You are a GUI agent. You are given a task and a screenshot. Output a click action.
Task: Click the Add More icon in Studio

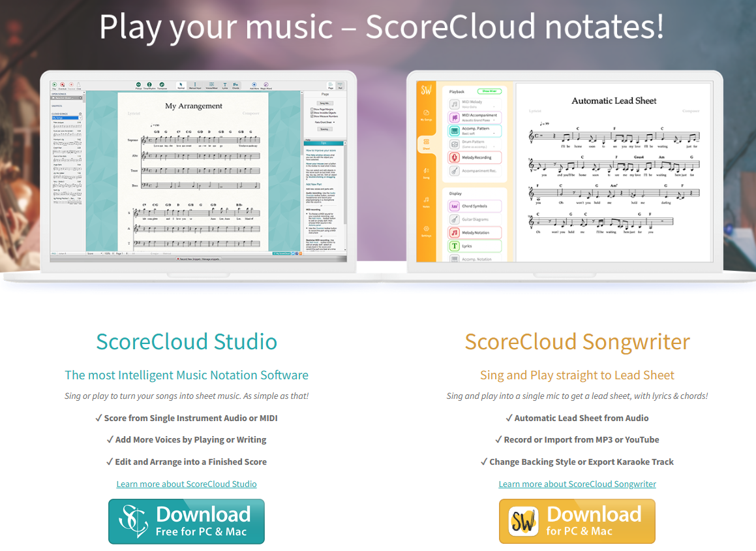pos(254,84)
